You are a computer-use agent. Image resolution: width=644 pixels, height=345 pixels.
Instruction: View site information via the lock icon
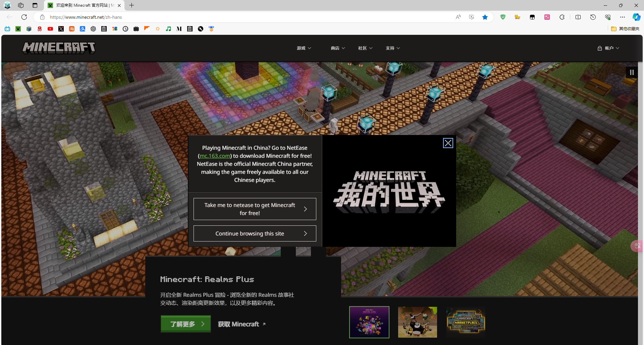point(42,17)
